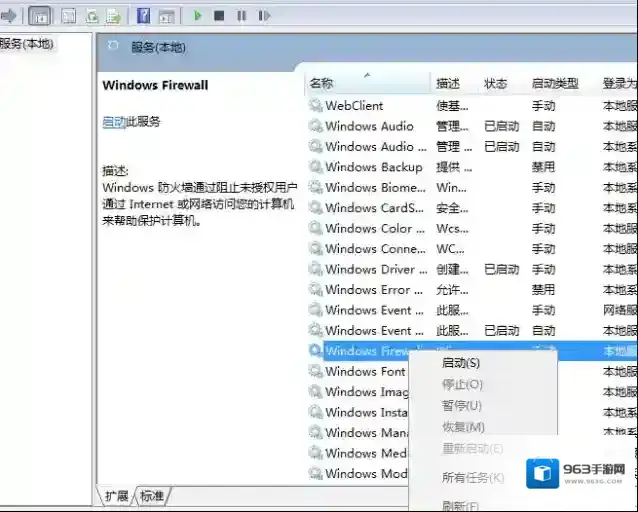Click the forward arrow navigation icon
This screenshot has width=638, height=512.
[x=7, y=16]
